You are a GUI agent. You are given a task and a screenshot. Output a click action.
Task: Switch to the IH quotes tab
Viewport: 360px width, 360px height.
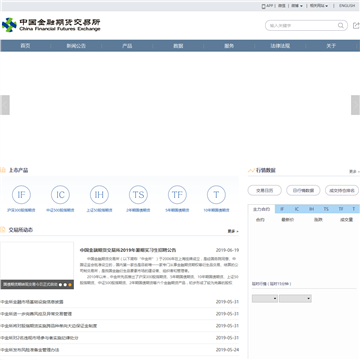click(x=311, y=209)
